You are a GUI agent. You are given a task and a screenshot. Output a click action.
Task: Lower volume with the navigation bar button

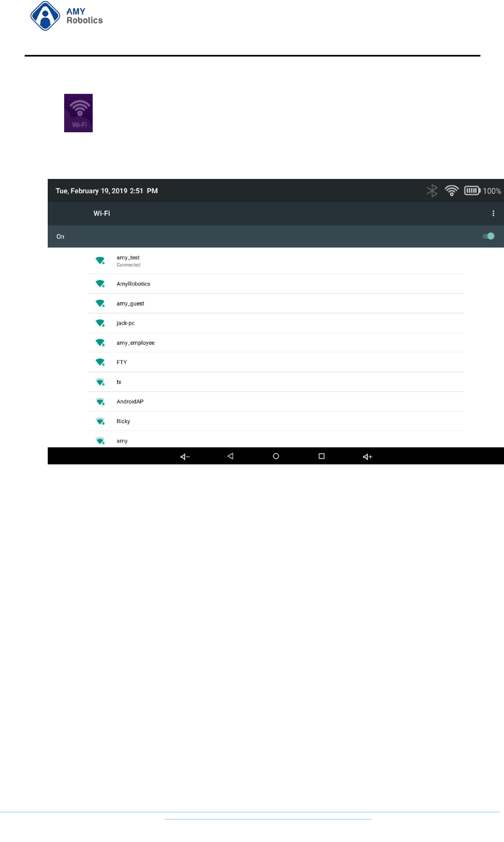click(185, 457)
